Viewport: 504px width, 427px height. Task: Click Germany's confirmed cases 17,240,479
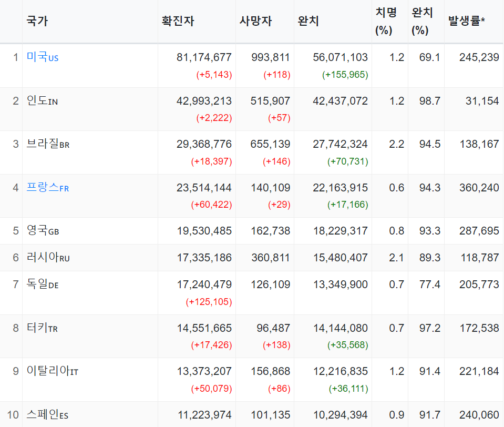[x=204, y=284]
